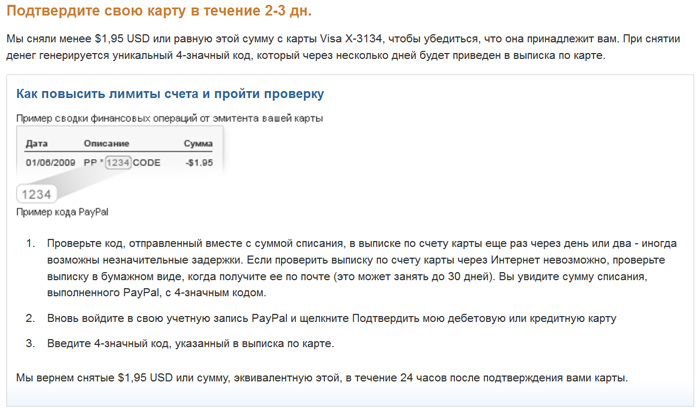Click the enlarged 1234 code bubble
Viewport: 700px width, 413px height.
[37, 194]
